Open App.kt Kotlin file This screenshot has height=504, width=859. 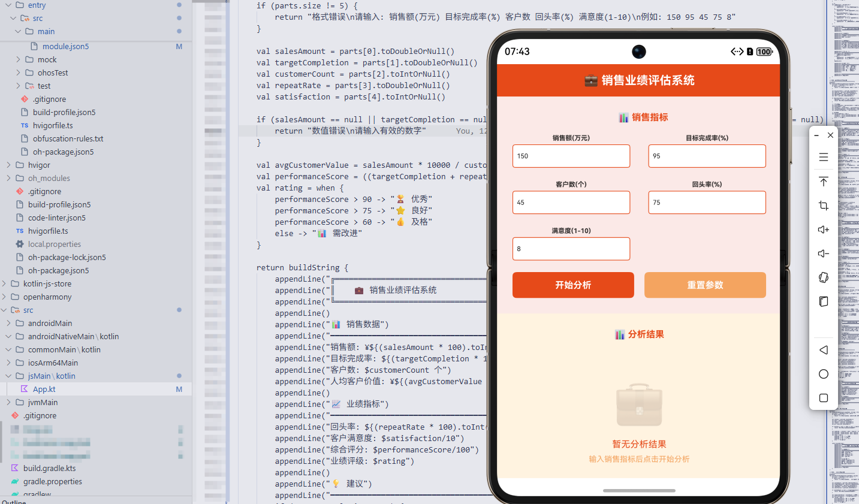click(44, 389)
